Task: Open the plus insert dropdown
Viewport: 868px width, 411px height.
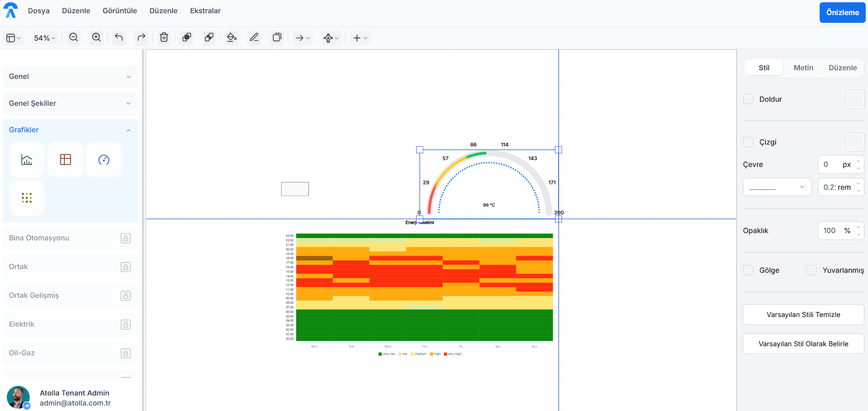Action: click(x=360, y=38)
